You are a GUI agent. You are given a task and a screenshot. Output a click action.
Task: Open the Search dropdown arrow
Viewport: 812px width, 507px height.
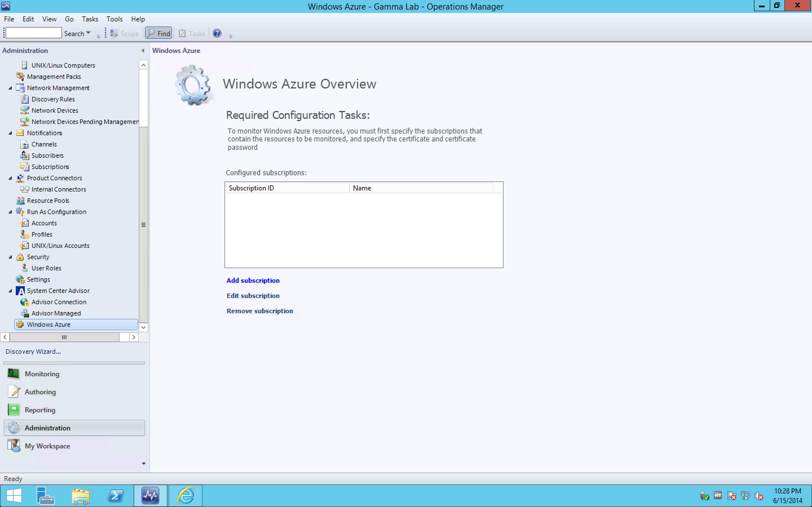pyautogui.click(x=88, y=33)
